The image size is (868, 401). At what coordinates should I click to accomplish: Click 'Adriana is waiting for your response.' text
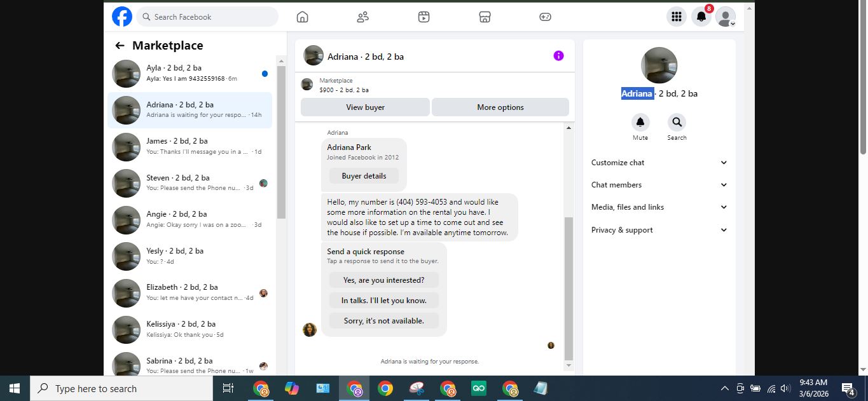pos(430,361)
